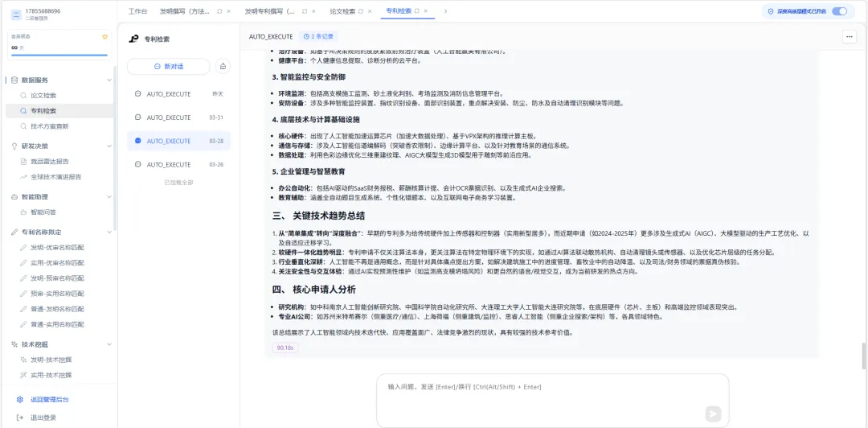Open 竞品雷达报告 sidebar item

pos(50,162)
